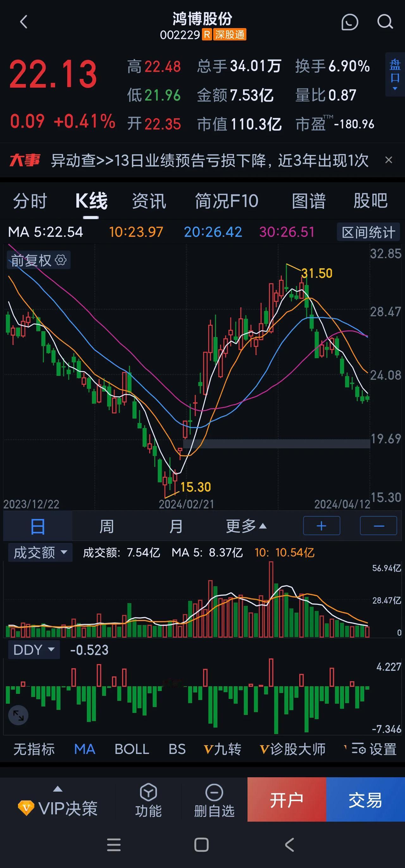Tap the 鸿博股份 stock title
Image resolution: width=405 pixels, height=868 pixels.
pyautogui.click(x=202, y=19)
